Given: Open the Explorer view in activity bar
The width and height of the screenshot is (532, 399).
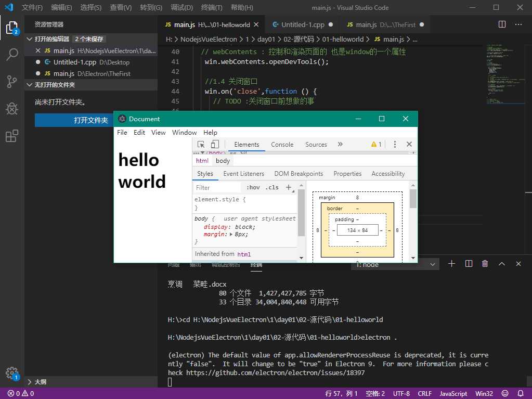Looking at the screenshot, I should click(x=12, y=28).
